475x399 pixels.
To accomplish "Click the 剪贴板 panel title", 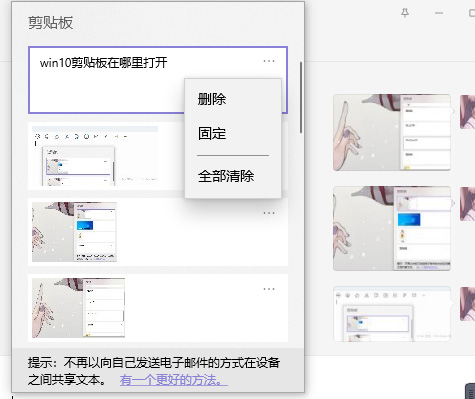I will (50, 23).
